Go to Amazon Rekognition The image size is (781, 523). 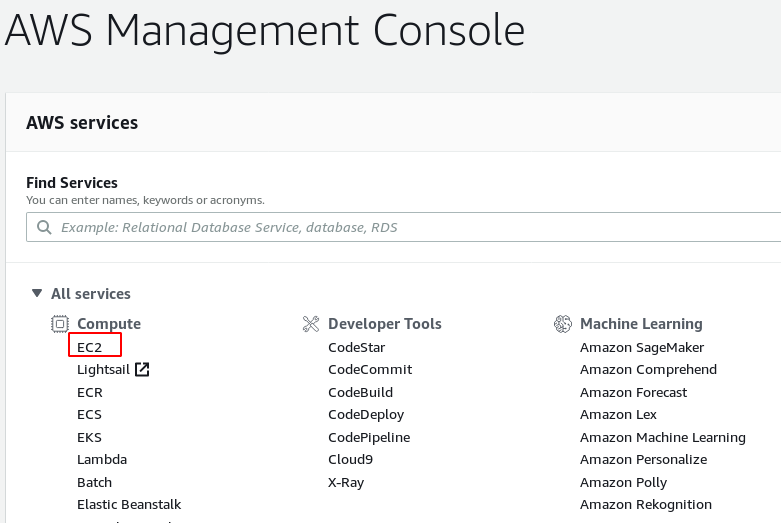645,505
